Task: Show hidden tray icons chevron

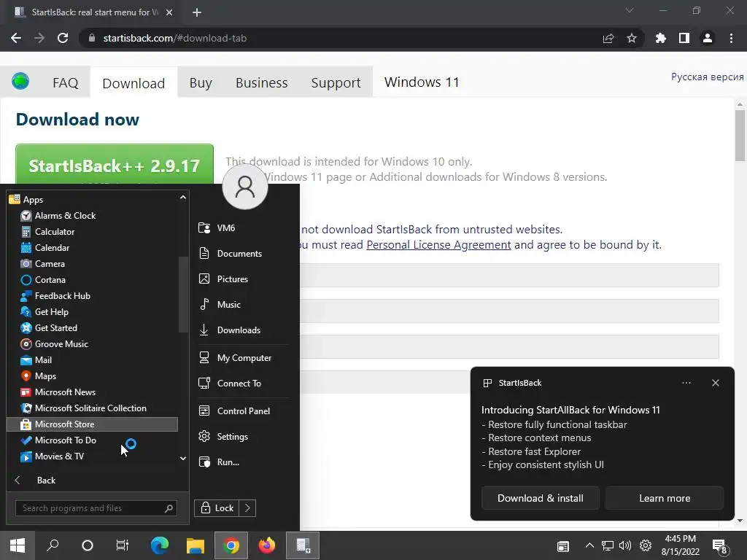Action: (x=589, y=545)
